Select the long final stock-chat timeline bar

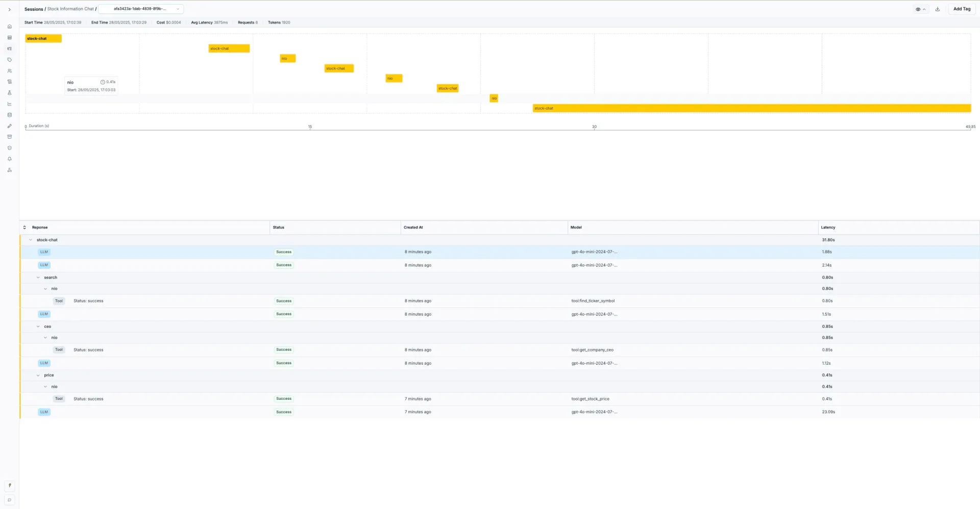(x=751, y=108)
